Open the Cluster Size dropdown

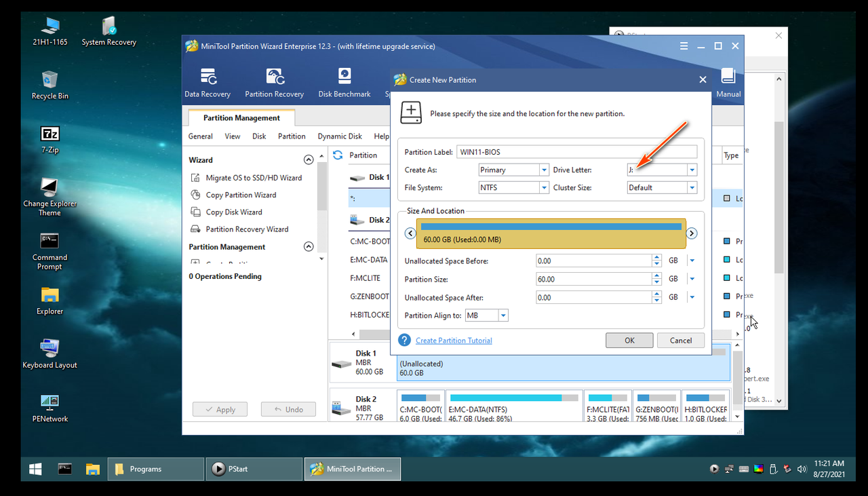click(x=692, y=188)
